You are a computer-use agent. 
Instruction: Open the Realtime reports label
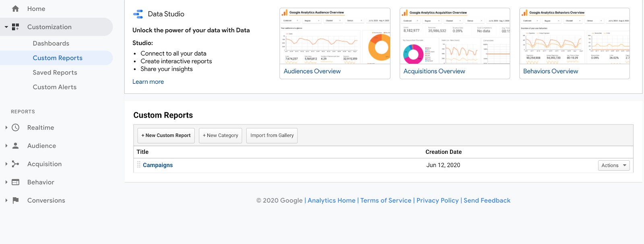(41, 128)
